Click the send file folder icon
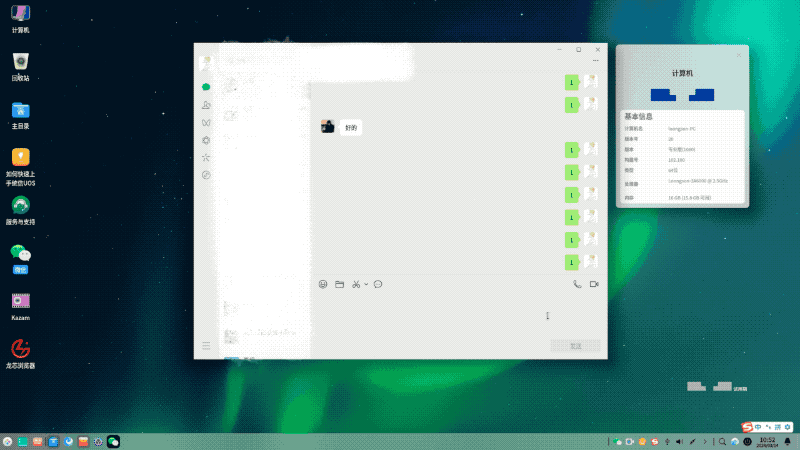 [339, 284]
